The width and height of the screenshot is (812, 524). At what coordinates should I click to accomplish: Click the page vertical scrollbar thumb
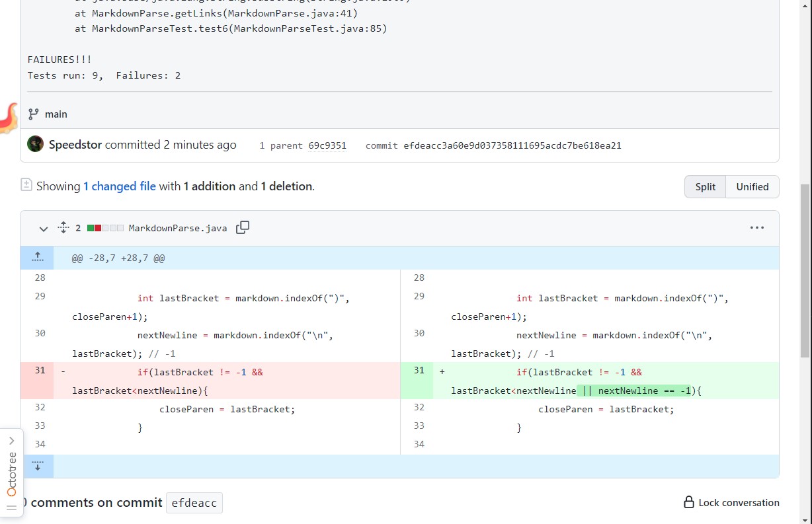click(x=805, y=271)
